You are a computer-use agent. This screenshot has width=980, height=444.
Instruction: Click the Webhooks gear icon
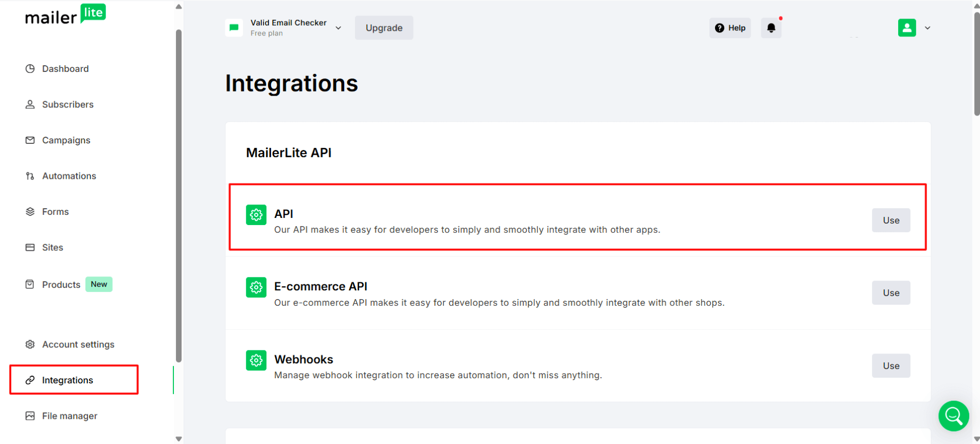(x=256, y=361)
